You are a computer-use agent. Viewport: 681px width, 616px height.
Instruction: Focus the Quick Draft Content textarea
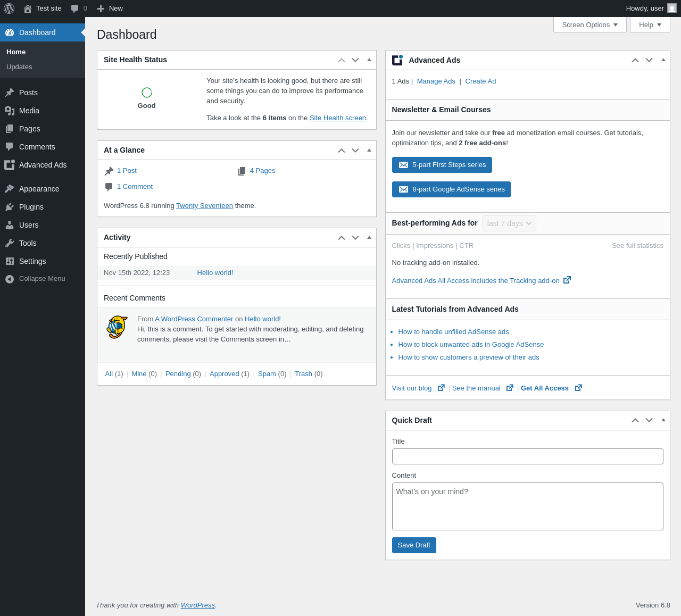click(528, 506)
